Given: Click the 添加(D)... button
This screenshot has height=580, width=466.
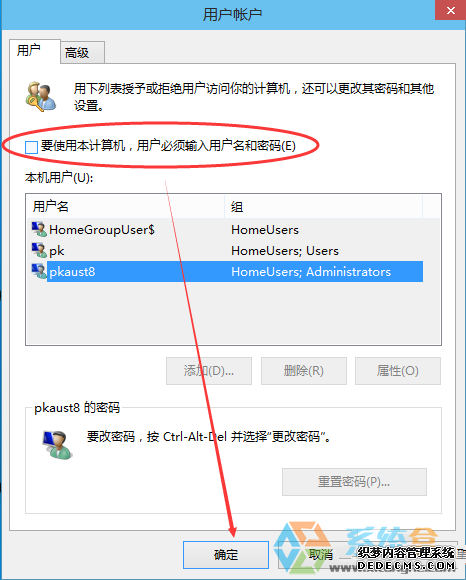Looking at the screenshot, I should coord(209,371).
